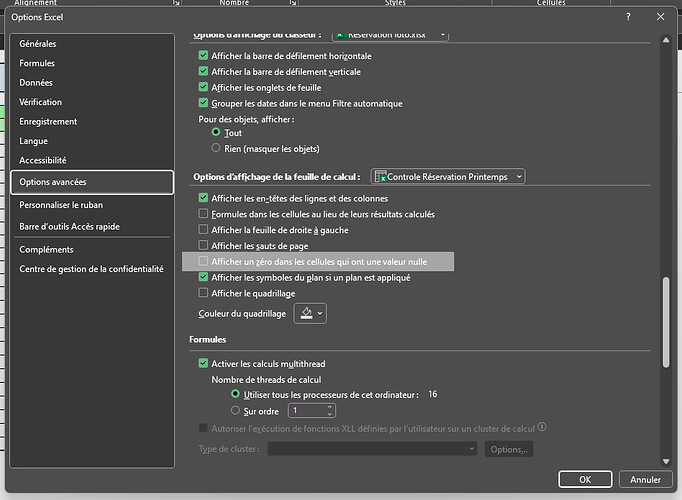Open the Formules options category
This screenshot has height=500, width=682.
tap(37, 63)
